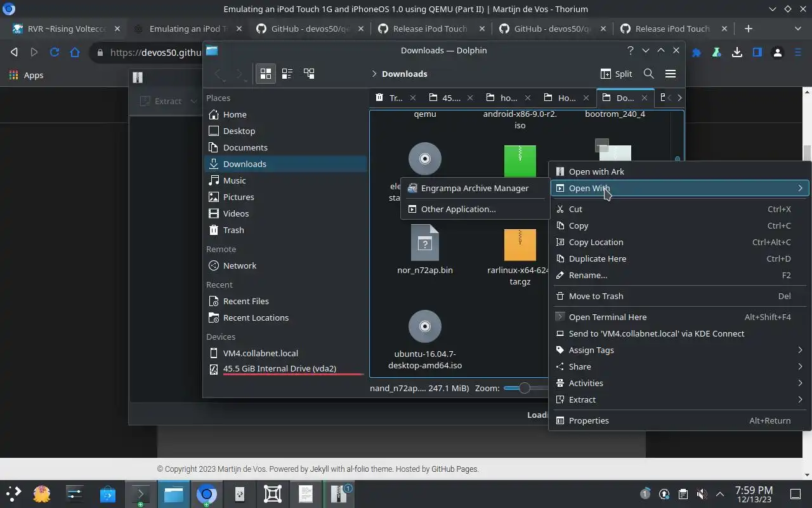Expand Activities submenu
The image size is (812, 508).
coord(679,383)
